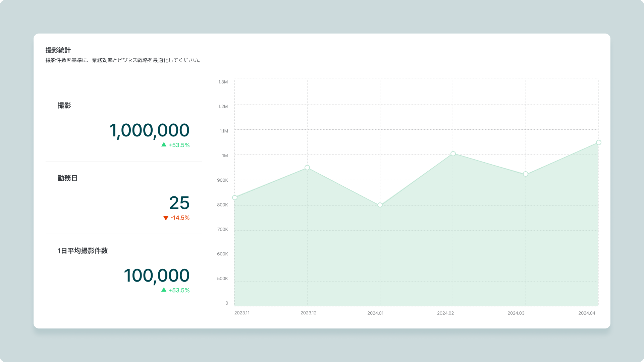This screenshot has height=362, width=644.
Task: Select the 2024.01 data point marker
Action: pos(380,205)
